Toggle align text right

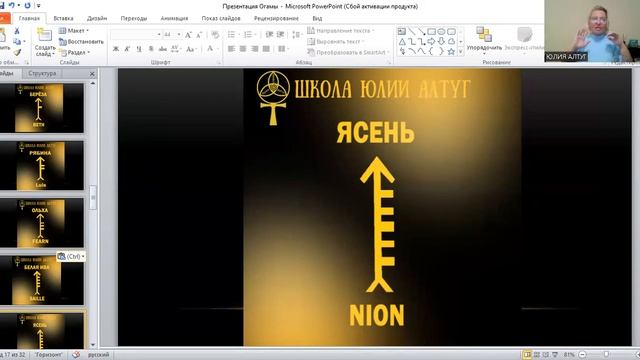(255, 49)
